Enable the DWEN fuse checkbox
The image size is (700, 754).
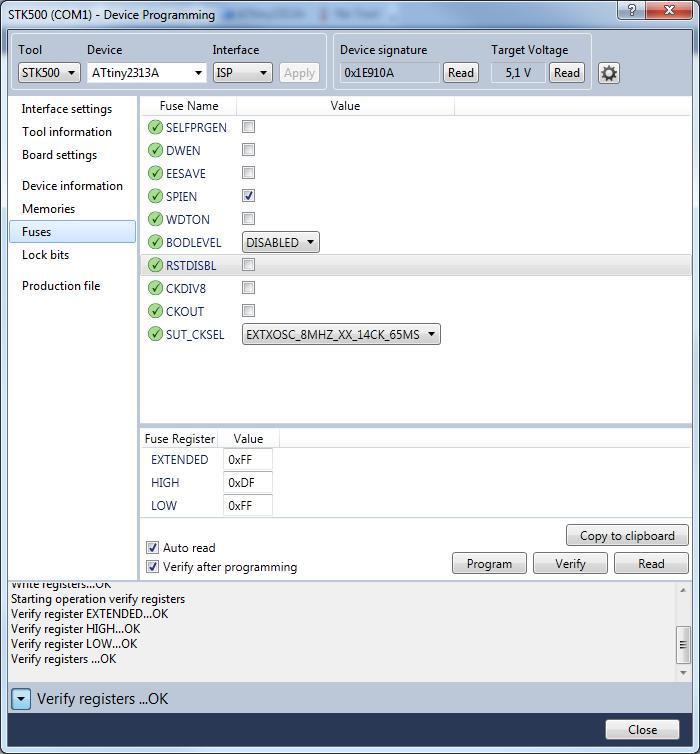(x=249, y=150)
